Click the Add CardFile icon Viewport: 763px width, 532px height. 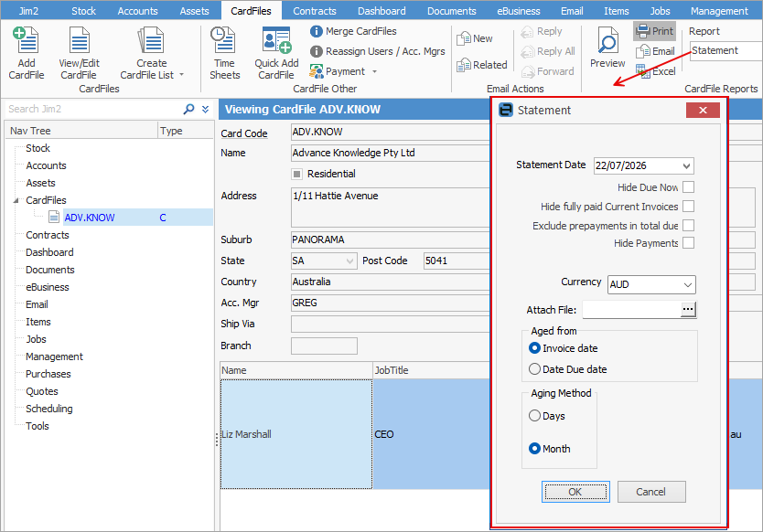click(26, 40)
